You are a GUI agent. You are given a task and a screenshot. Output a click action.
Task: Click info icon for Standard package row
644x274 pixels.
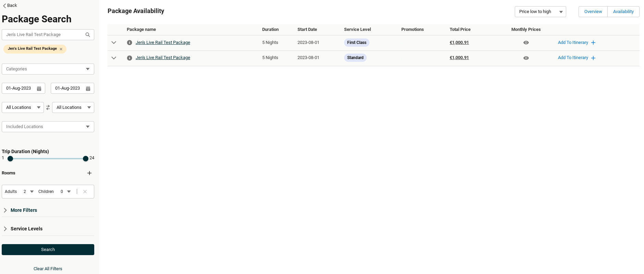[x=130, y=58]
